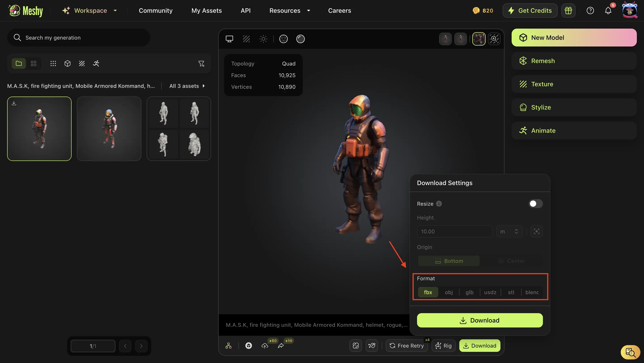Viewport: 644px width, 363px height.
Task: Go to My Assets page
Action: click(206, 11)
